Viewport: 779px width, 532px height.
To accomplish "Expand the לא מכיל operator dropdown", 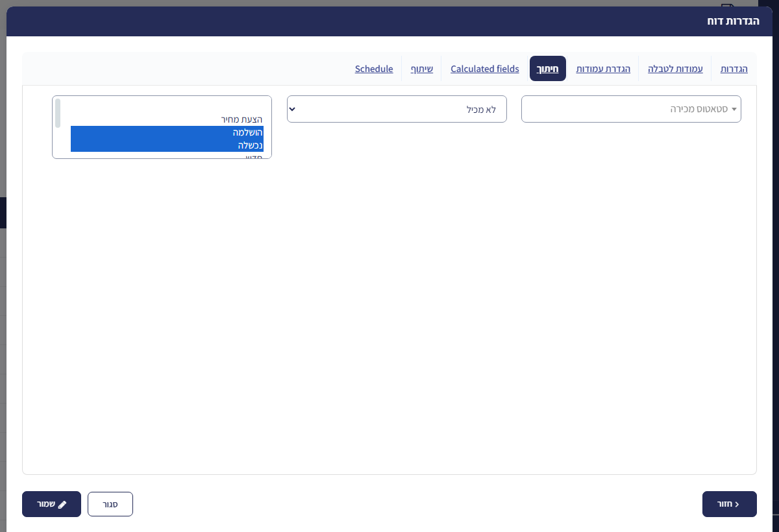I will 397,110.
